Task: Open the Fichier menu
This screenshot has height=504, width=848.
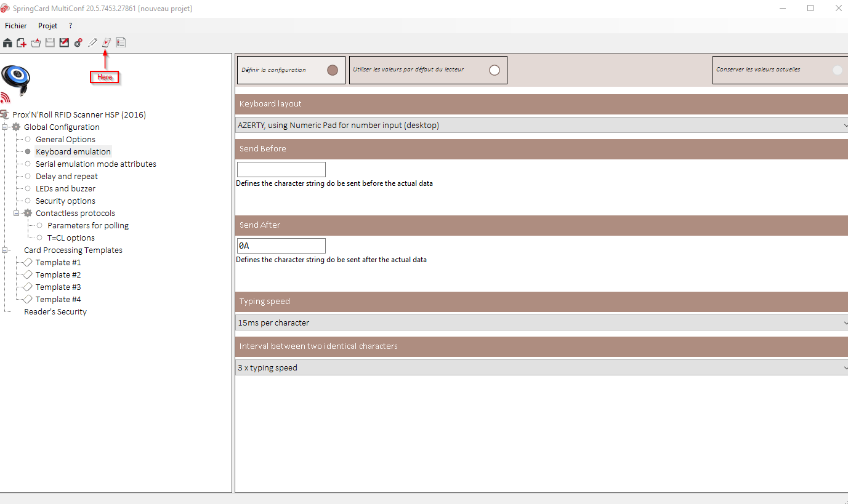Action: coord(15,25)
